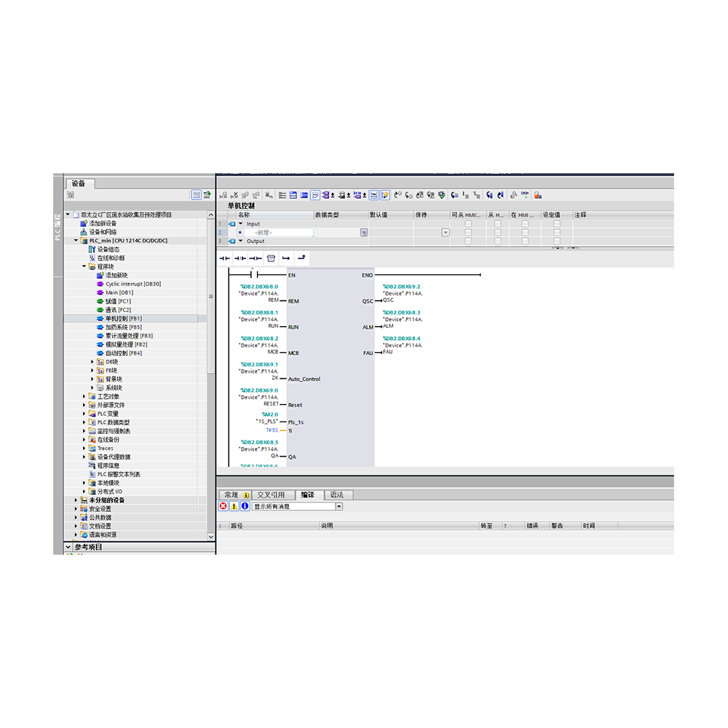Click the delete network toolbar icon
Viewport: 728px width, 728px height.
click(x=234, y=195)
